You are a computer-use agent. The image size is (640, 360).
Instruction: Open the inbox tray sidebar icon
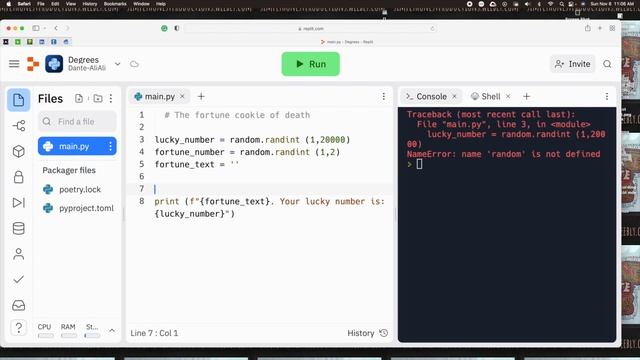click(x=18, y=305)
